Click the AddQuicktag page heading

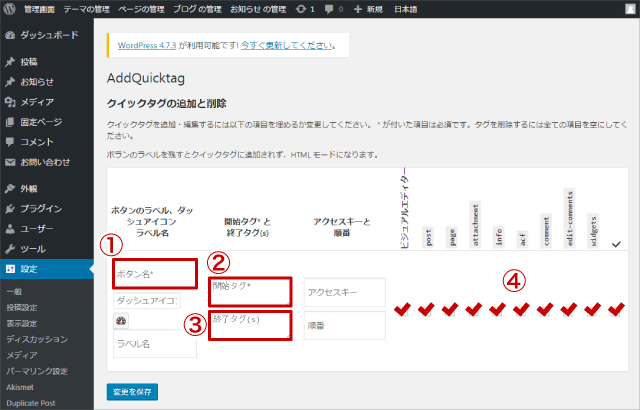[x=146, y=78]
